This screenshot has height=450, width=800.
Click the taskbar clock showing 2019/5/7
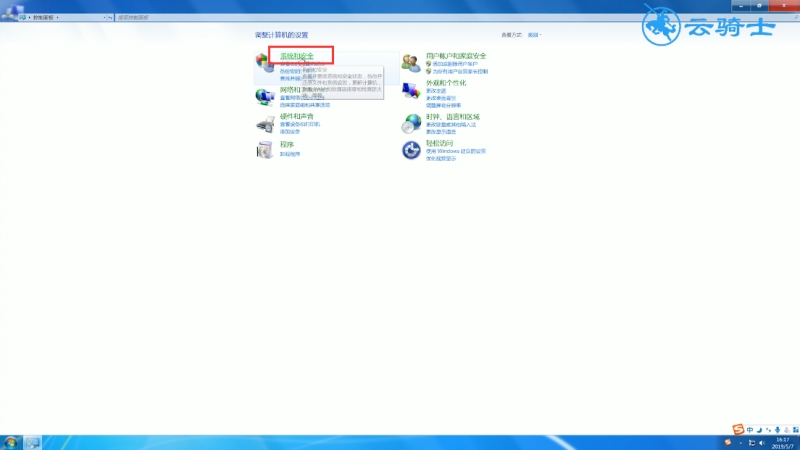point(783,443)
